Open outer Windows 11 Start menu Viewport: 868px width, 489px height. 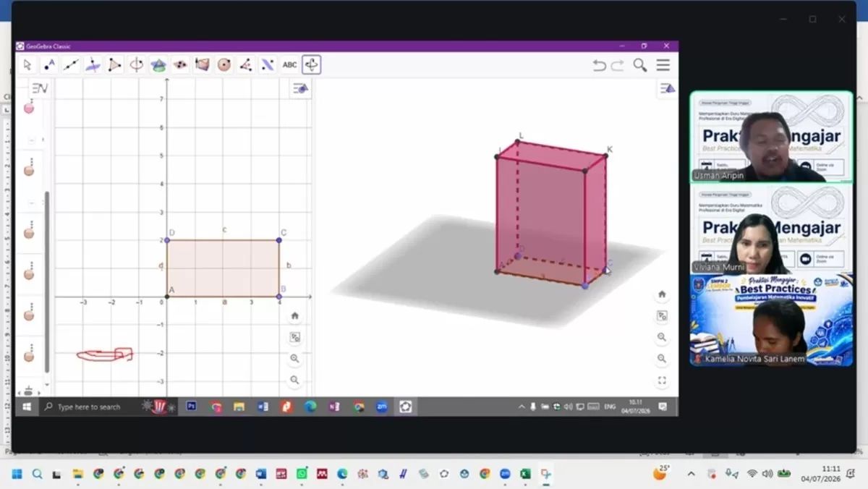[17, 474]
